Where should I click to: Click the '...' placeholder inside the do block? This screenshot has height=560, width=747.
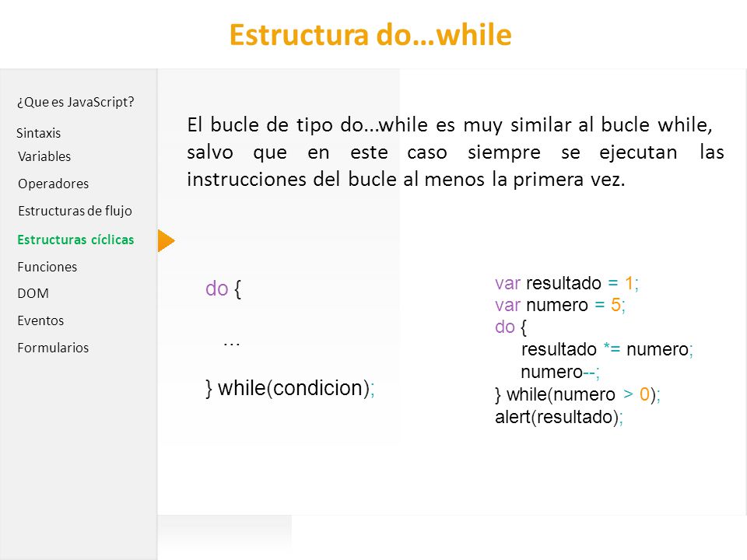[x=232, y=344]
